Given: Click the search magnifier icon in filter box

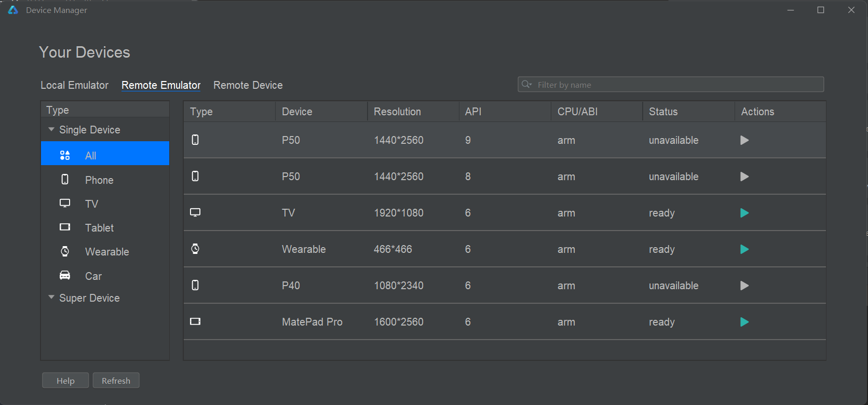Looking at the screenshot, I should coord(526,84).
